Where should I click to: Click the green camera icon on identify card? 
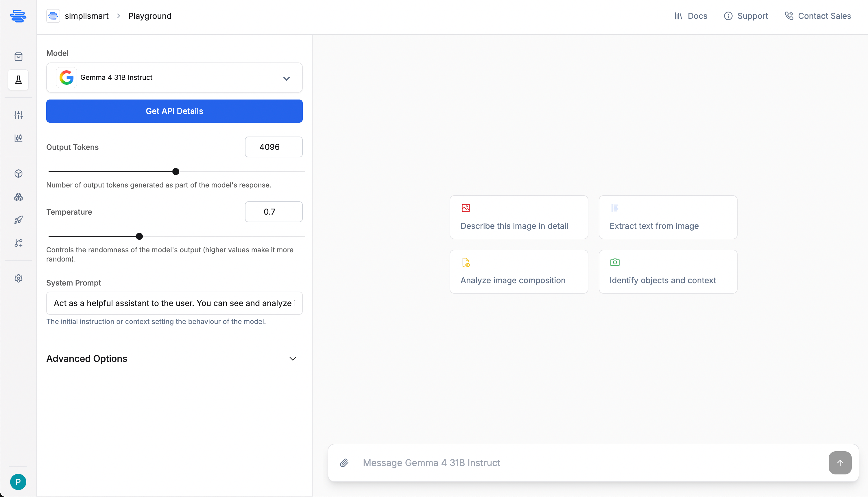tap(615, 262)
